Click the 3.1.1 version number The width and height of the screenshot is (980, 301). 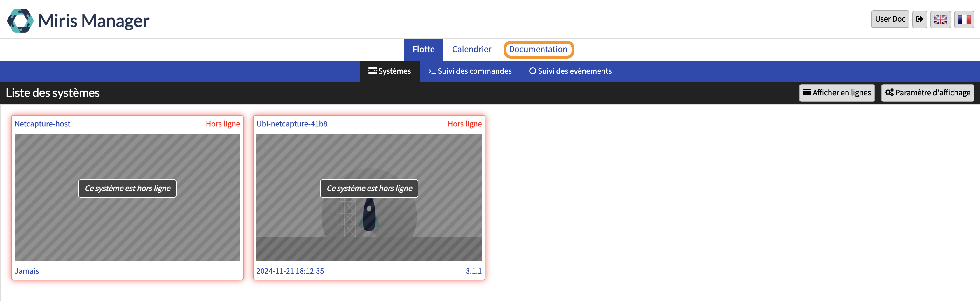[473, 271]
